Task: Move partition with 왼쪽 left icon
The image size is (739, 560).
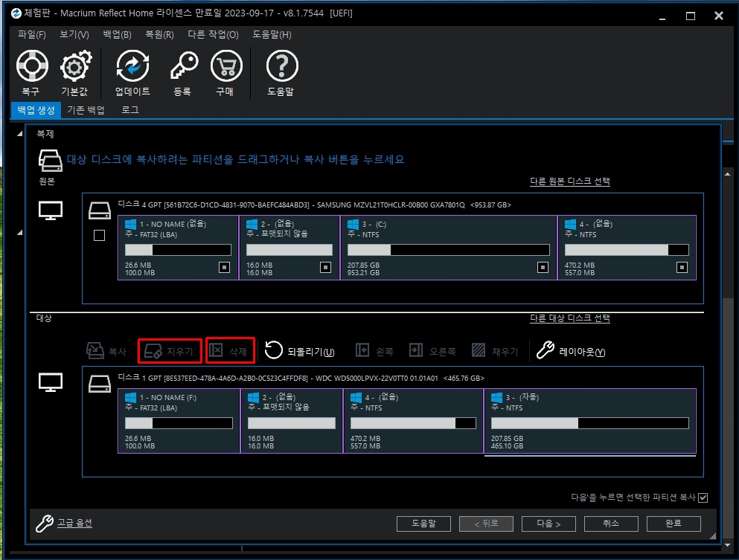Action: pyautogui.click(x=362, y=350)
